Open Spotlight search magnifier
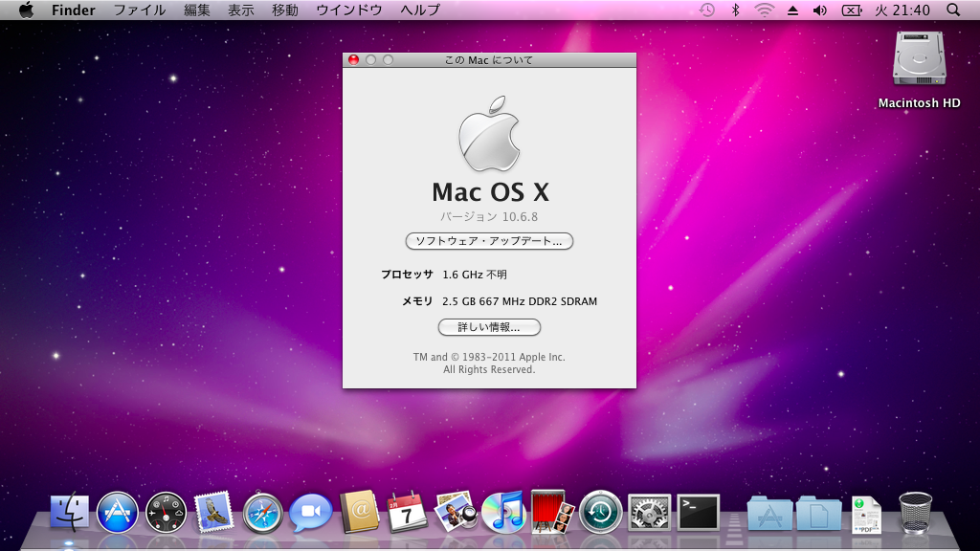This screenshot has height=551, width=980. tap(953, 10)
